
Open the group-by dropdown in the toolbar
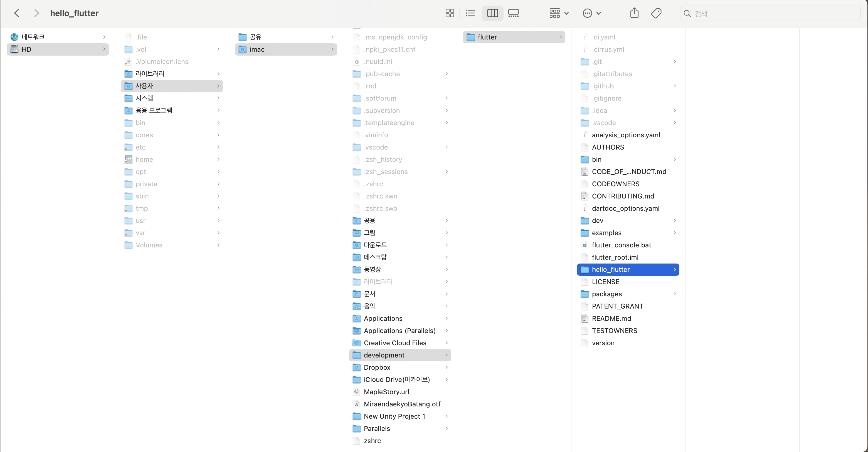click(x=559, y=13)
